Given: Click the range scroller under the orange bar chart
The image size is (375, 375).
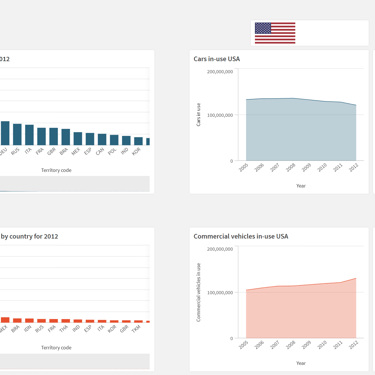Looking at the screenshot, I should (75, 361).
